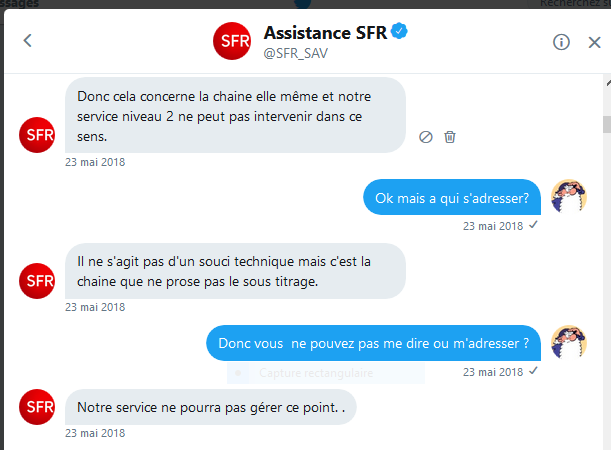Image resolution: width=611 pixels, height=450 pixels.
Task: Open user avatar beside 'Ok mais a qui s'adresser?'
Action: click(569, 197)
